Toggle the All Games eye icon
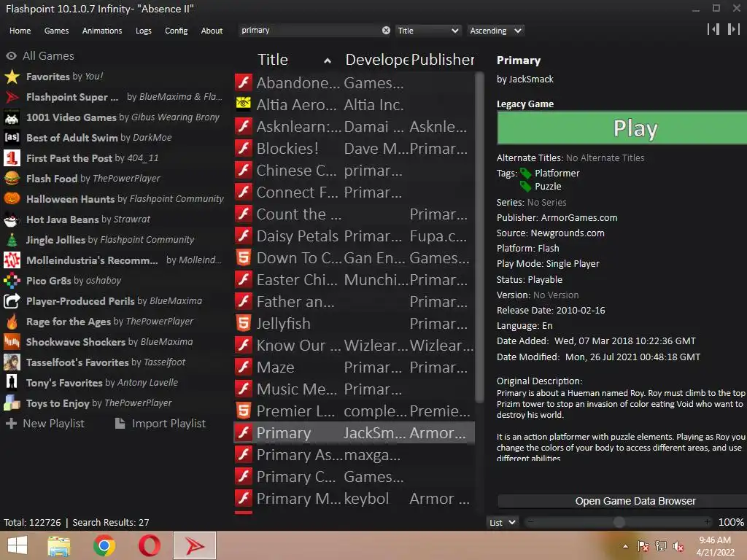Screen dimensions: 747x560 click(x=12, y=56)
